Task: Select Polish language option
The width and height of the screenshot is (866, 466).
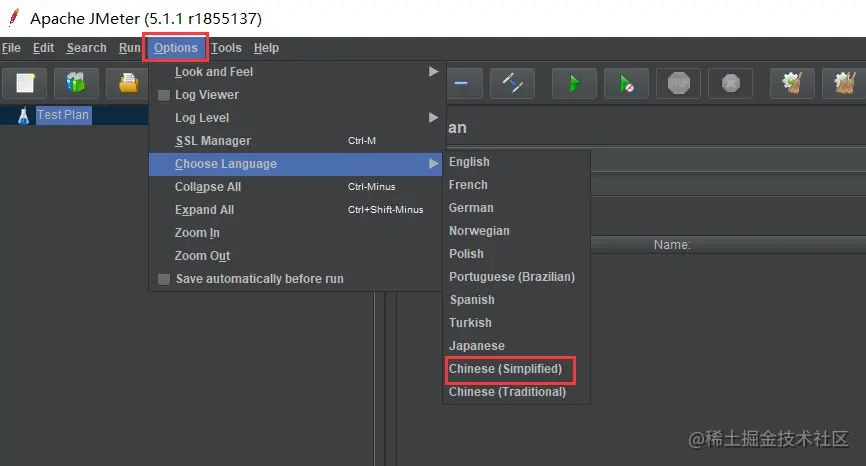Action: 516,254
